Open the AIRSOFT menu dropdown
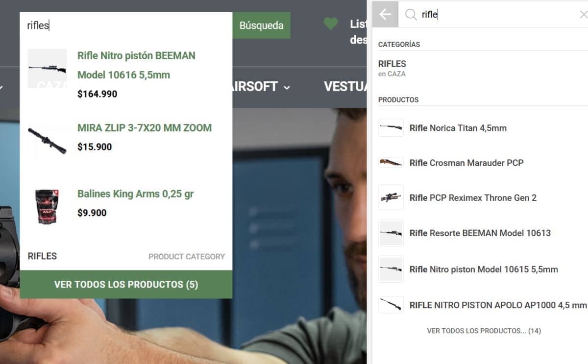 tap(260, 87)
